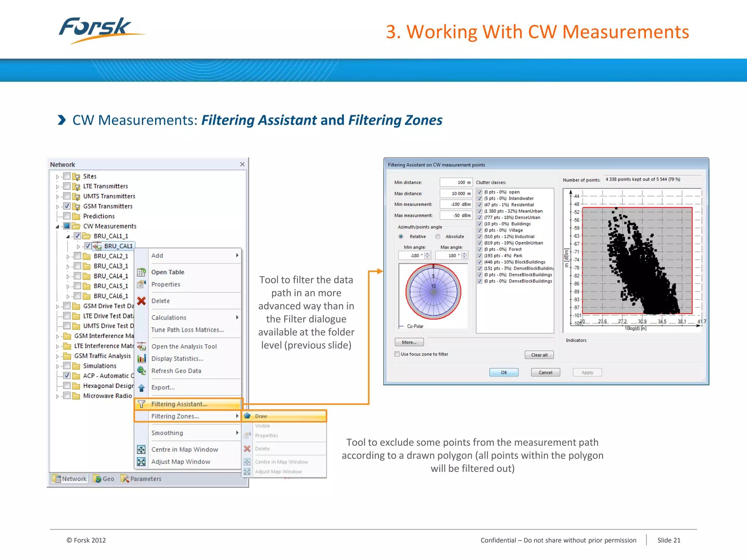Uncheck the DenseUrban clutter class checkbox
747x560 pixels.
480,218
